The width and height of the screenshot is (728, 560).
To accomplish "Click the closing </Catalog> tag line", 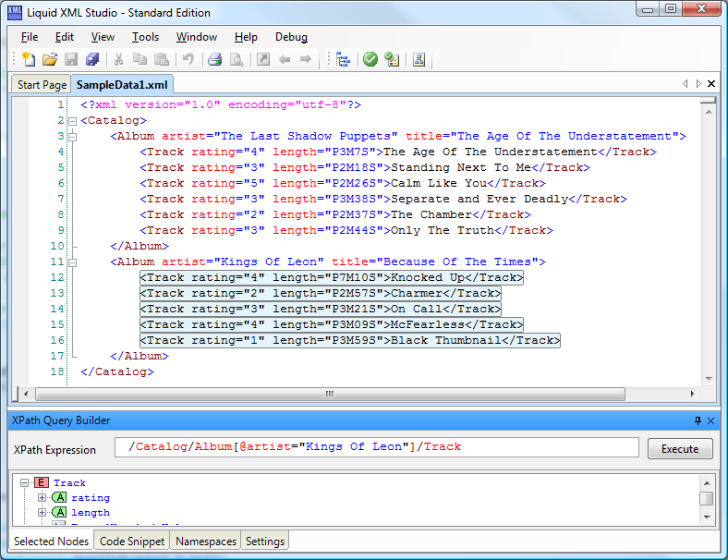I will 117,371.
